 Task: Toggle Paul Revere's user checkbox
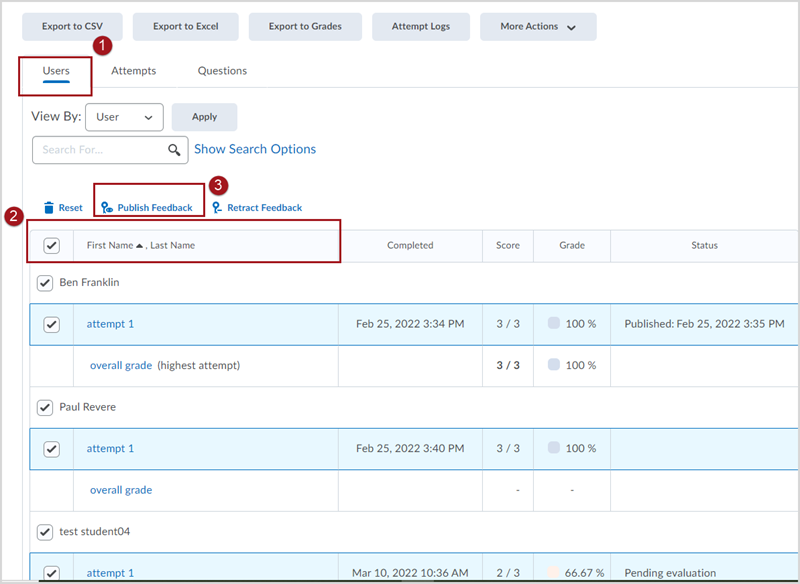coord(45,408)
